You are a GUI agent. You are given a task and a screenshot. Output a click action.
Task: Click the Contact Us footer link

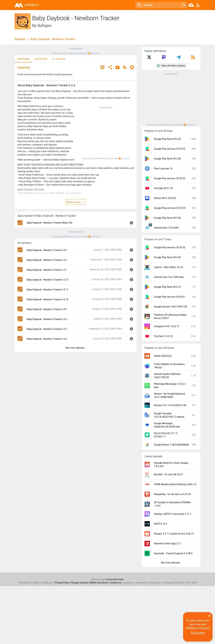115,582
